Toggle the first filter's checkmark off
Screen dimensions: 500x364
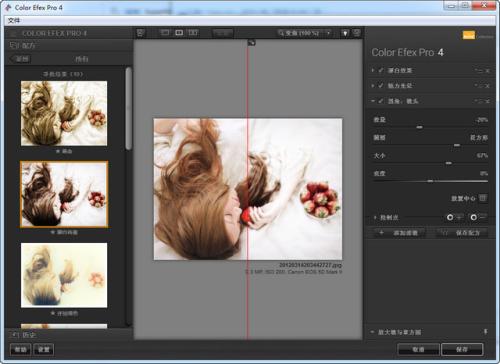pyautogui.click(x=381, y=70)
